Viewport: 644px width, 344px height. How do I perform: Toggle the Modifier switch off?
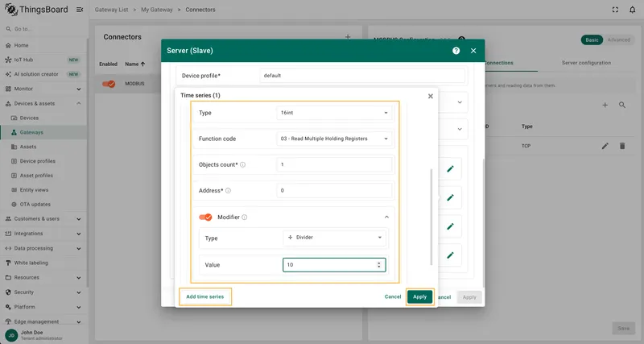[x=205, y=217]
